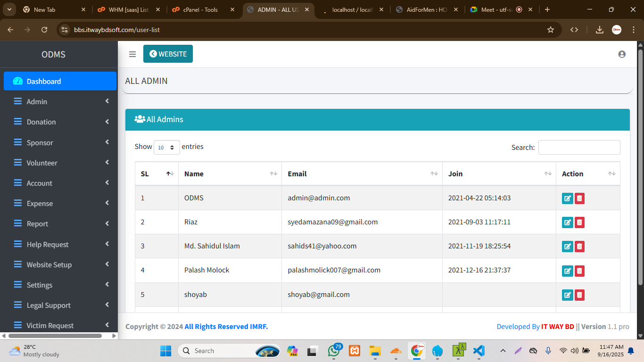Viewport: 644px width, 362px height.
Task: Click the edit icon for ODMS admin
Action: 567,198
